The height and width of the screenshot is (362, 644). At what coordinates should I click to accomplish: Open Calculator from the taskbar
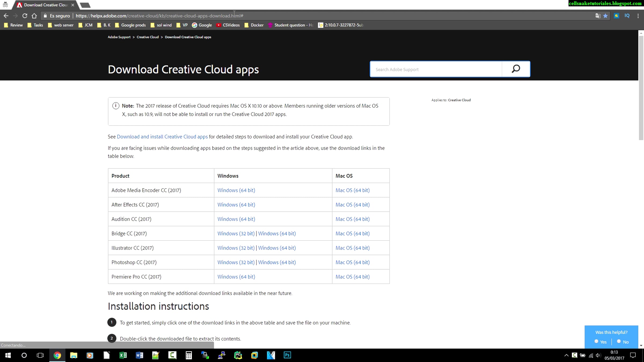click(189, 355)
